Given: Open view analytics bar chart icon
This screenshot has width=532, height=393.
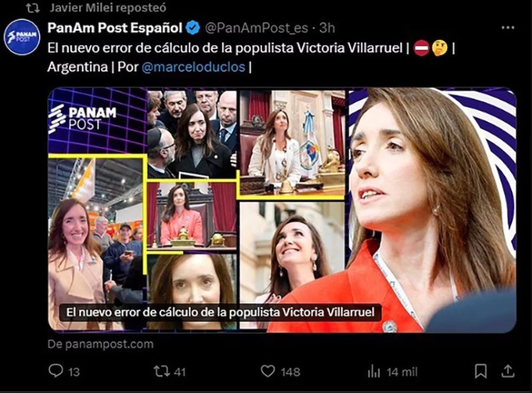Looking at the screenshot, I should pos(374,371).
